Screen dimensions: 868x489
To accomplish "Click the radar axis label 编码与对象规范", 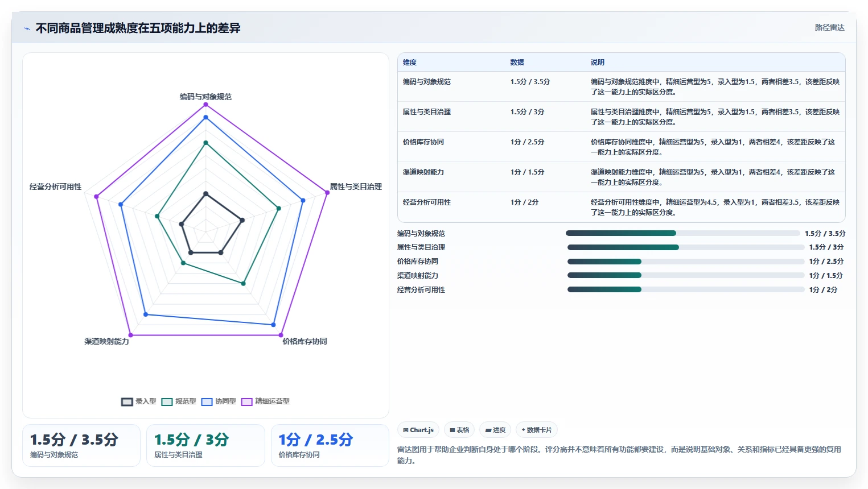I will [205, 97].
